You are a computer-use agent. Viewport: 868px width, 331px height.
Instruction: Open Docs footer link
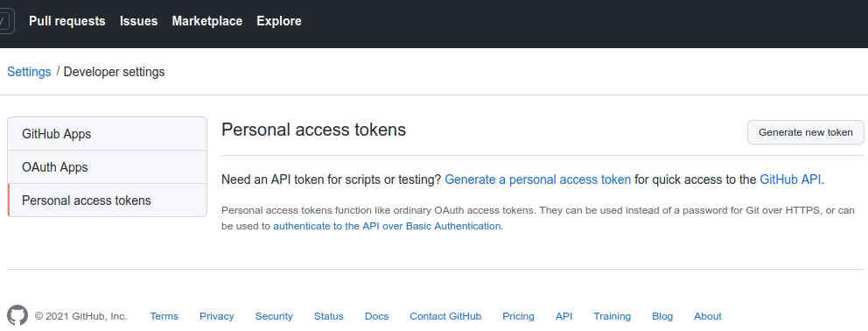point(376,316)
